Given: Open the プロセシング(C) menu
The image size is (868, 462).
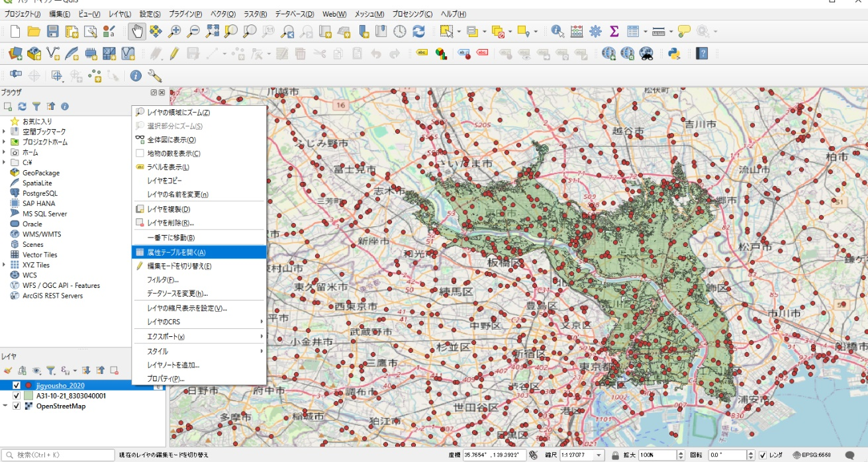Looking at the screenshot, I should pos(412,14).
